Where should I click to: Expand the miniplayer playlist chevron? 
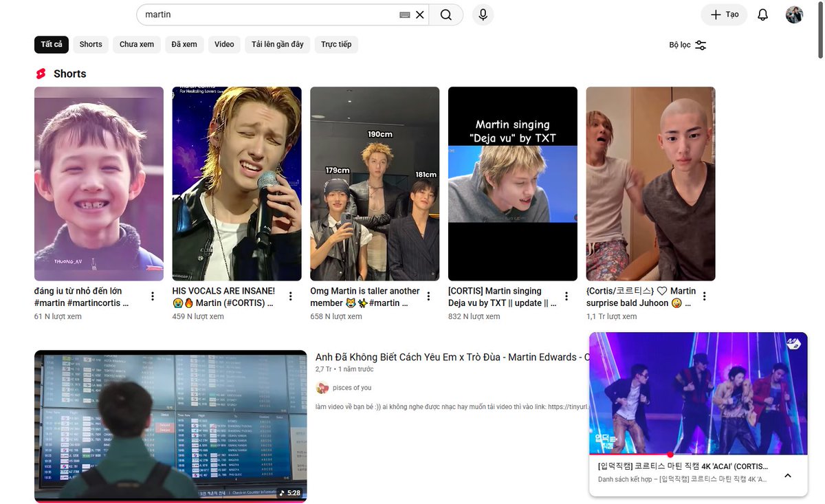(788, 476)
